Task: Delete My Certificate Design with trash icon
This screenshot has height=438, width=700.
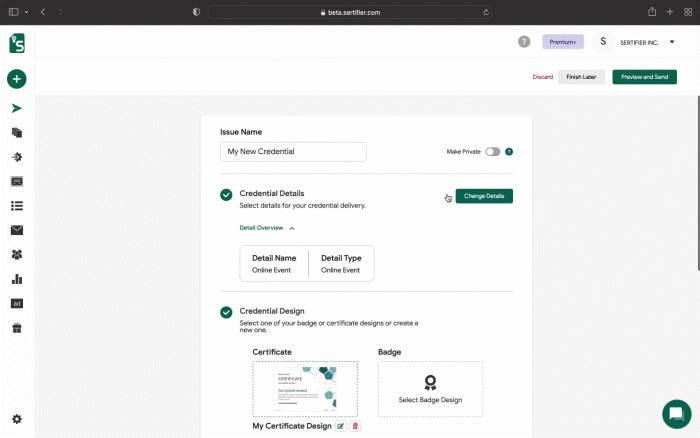Action: point(355,426)
